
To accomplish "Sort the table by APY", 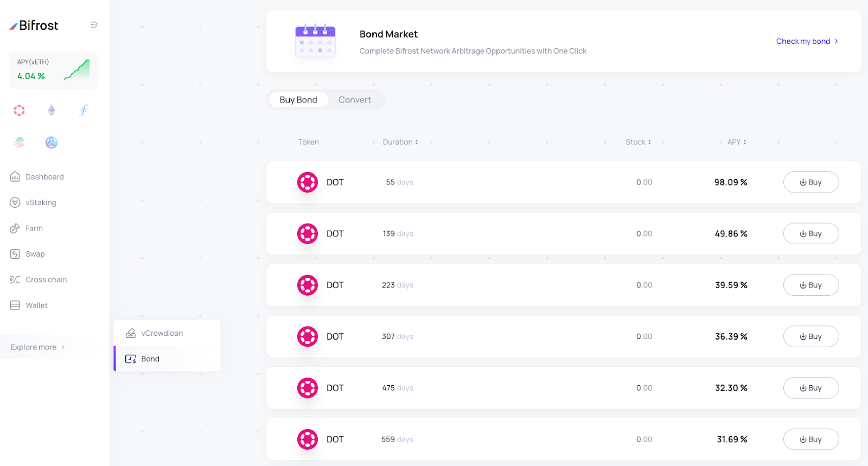I will pos(737,142).
